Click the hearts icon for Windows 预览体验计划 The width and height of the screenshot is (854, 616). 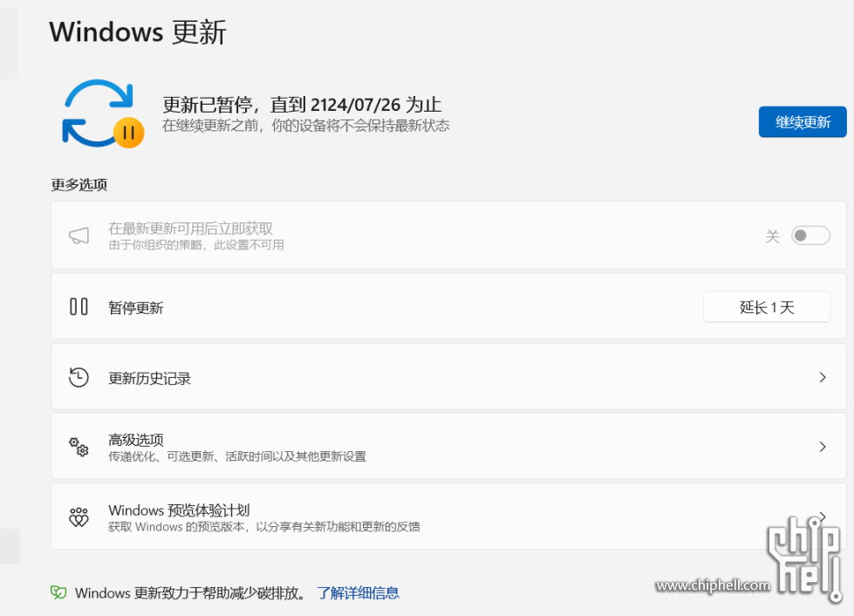pos(79,517)
